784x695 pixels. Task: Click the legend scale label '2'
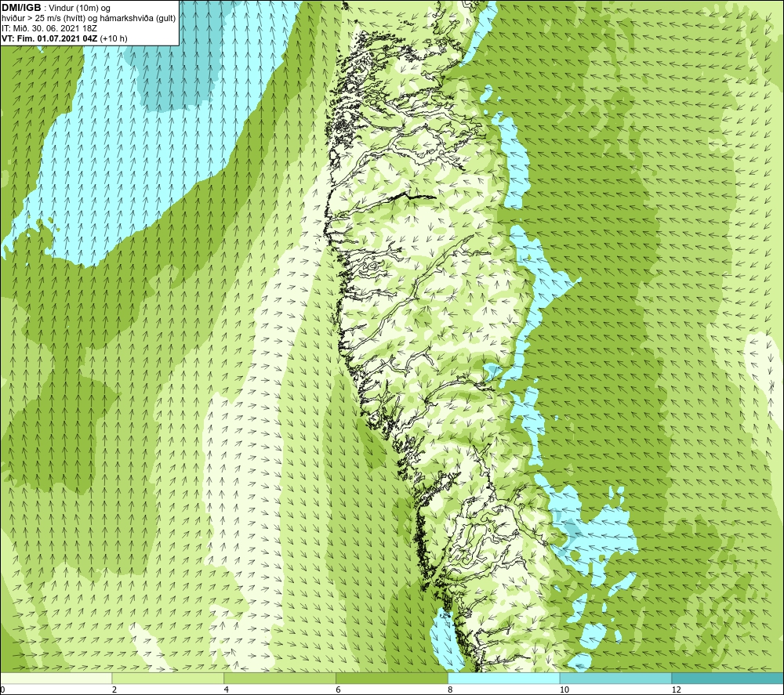coord(114,690)
